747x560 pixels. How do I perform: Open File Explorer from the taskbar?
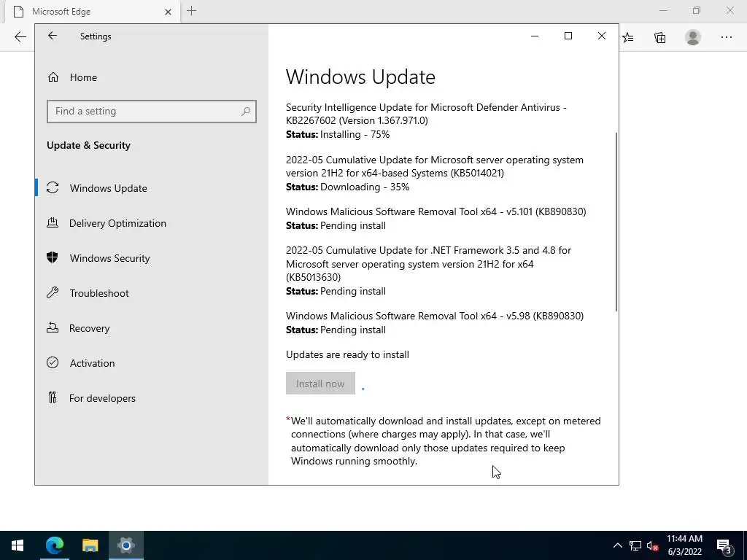[90, 545]
